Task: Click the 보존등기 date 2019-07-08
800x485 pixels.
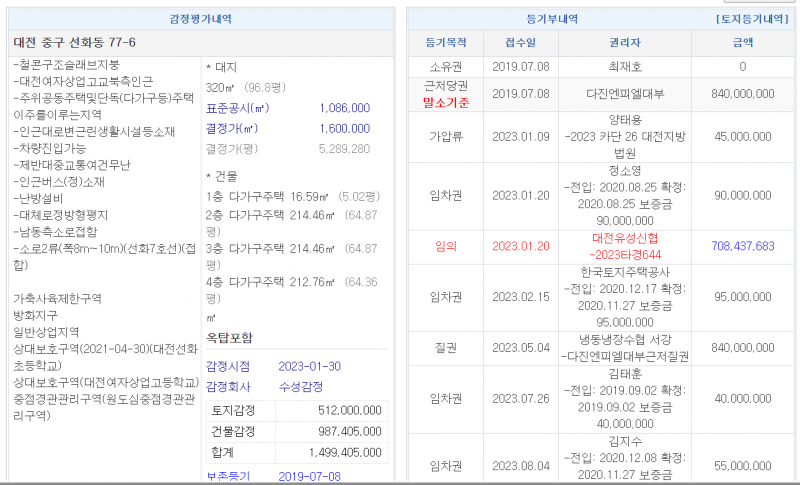Action: point(310,476)
